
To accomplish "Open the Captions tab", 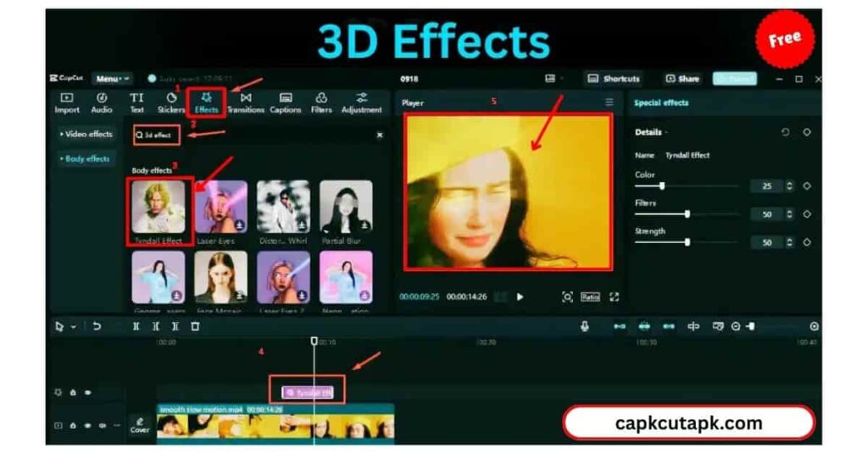I will point(286,103).
